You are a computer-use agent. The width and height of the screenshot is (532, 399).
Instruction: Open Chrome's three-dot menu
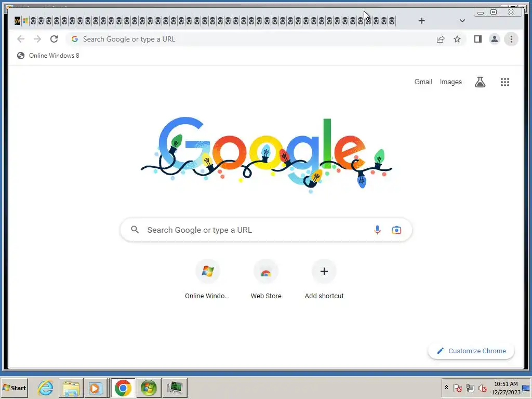511,39
